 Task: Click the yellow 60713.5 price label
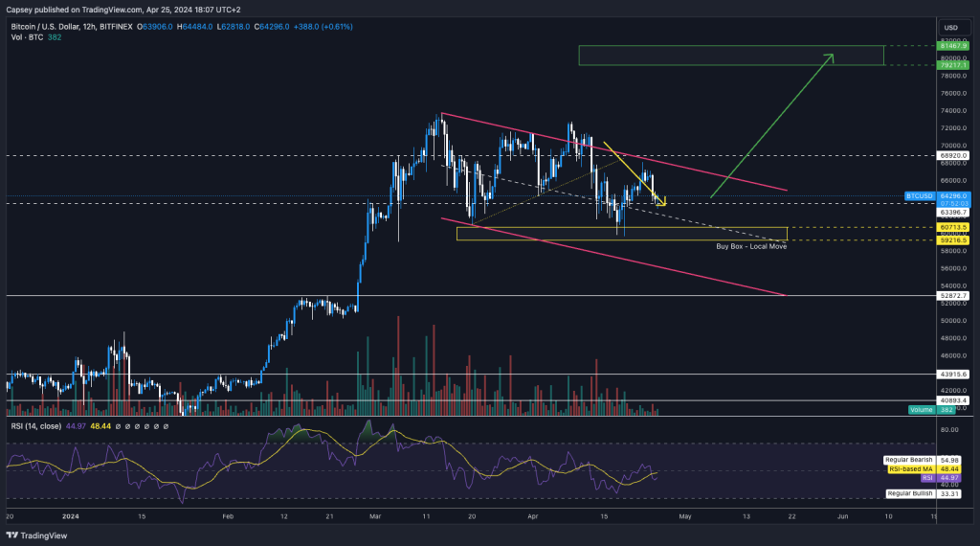click(x=953, y=228)
